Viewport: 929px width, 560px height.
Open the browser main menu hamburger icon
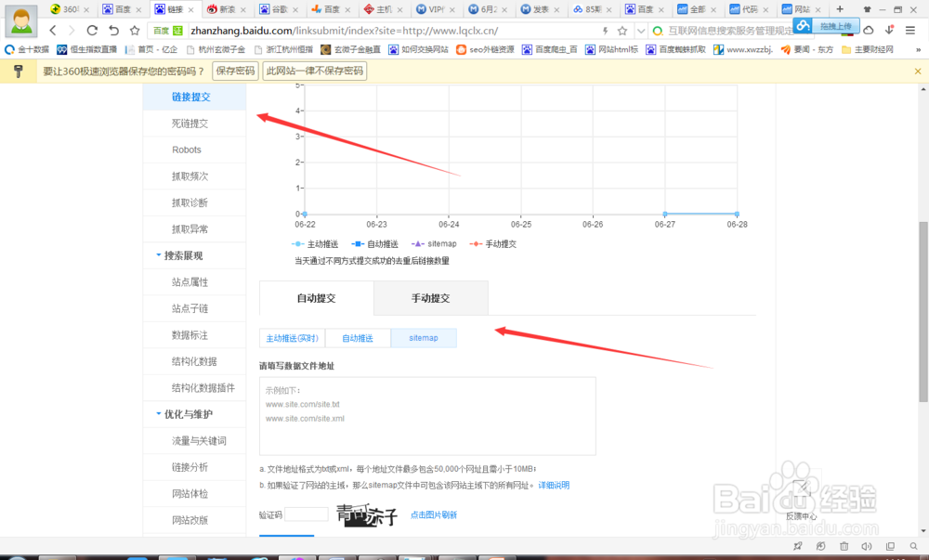(x=910, y=31)
